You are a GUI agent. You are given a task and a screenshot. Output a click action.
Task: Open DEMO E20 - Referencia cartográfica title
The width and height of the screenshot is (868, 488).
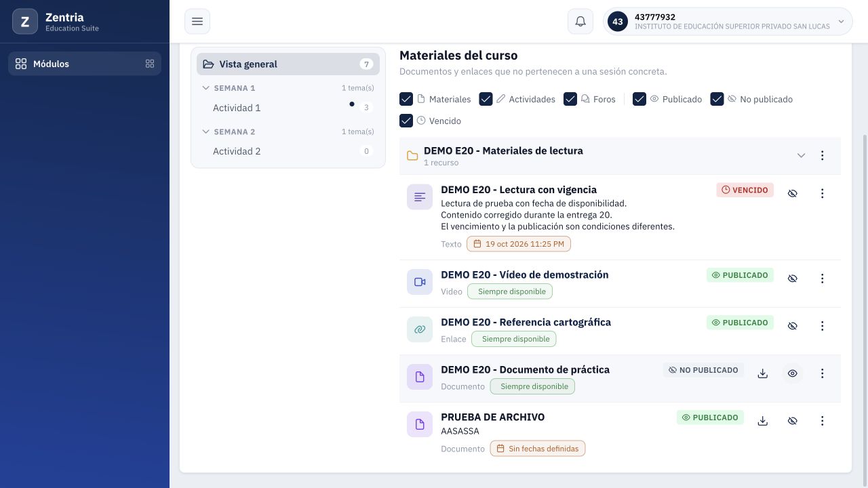coord(526,322)
